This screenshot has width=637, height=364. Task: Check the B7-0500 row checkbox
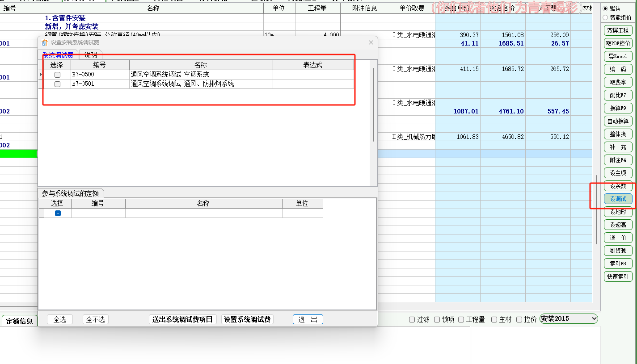coord(57,75)
